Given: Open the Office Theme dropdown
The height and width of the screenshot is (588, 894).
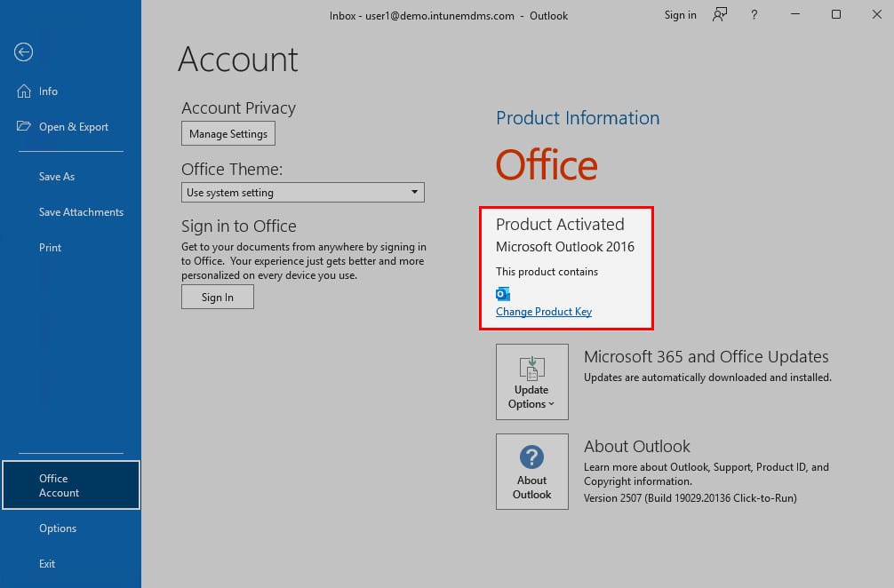Looking at the screenshot, I should click(303, 193).
